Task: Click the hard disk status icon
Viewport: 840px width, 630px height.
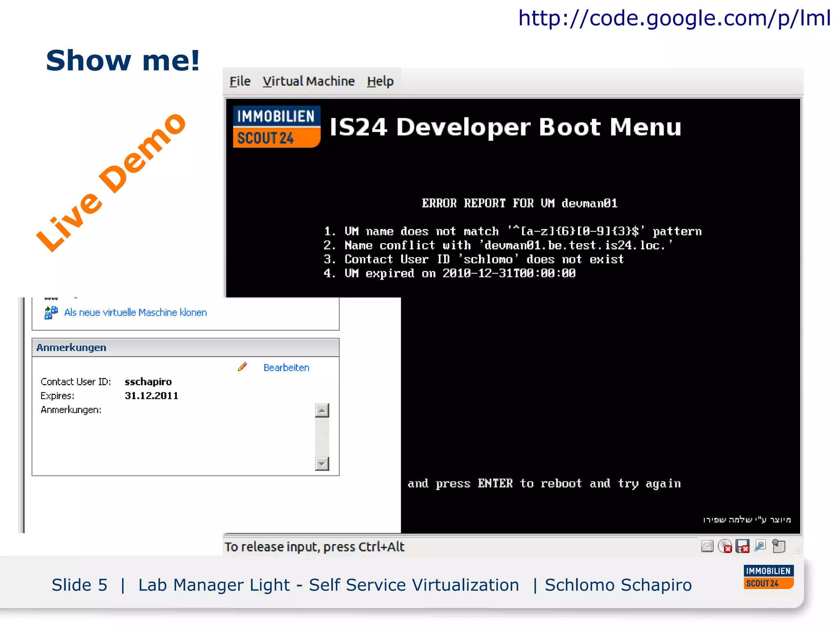Action: [708, 546]
